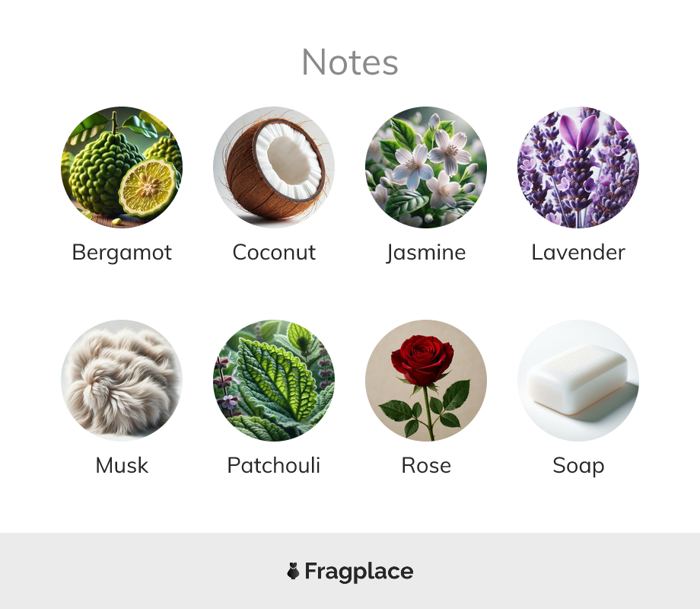Click the gray footer bar

point(350,571)
